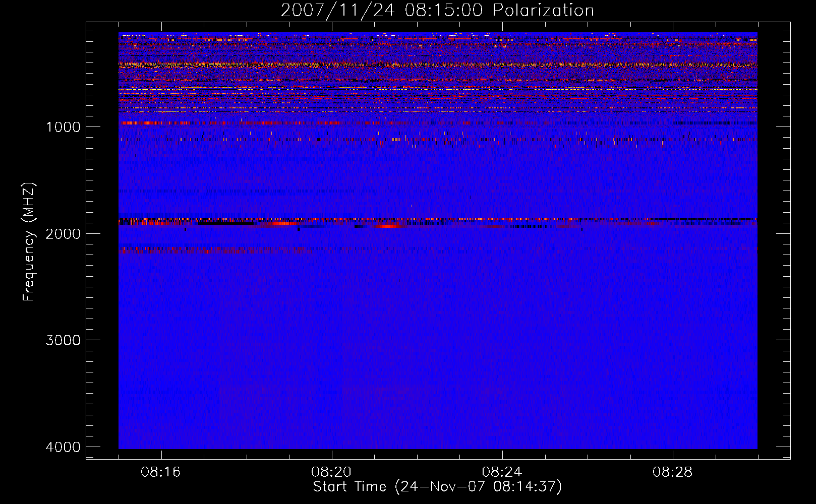The height and width of the screenshot is (504, 816).
Task: Click the 3000 frequency tick label
Action: point(63,340)
